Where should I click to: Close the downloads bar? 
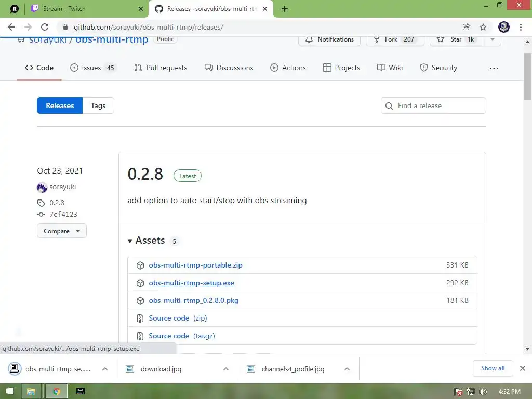click(523, 368)
